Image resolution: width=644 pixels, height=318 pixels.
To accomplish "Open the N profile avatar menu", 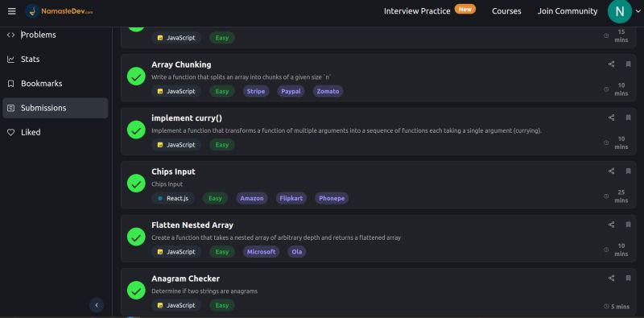I will tap(619, 11).
